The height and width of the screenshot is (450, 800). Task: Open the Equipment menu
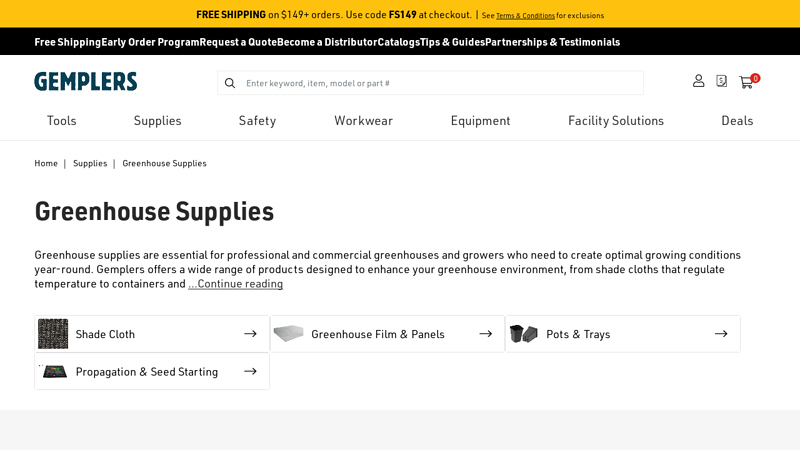pos(481,121)
